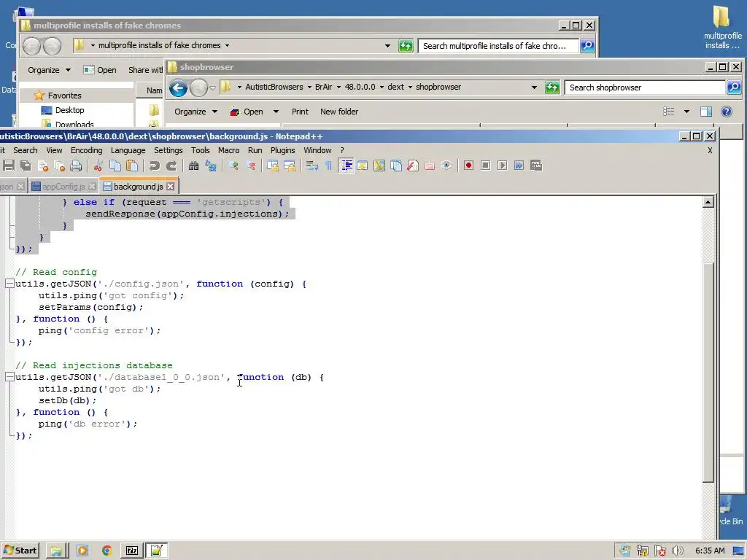This screenshot has width=747, height=560.
Task: Click AutisticBrowsers breadcrumb segment
Action: 274,87
